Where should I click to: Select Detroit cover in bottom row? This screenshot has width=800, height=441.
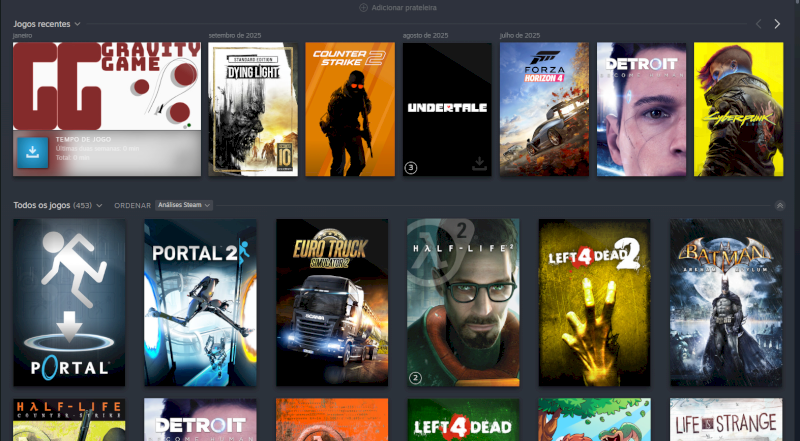coord(200,420)
